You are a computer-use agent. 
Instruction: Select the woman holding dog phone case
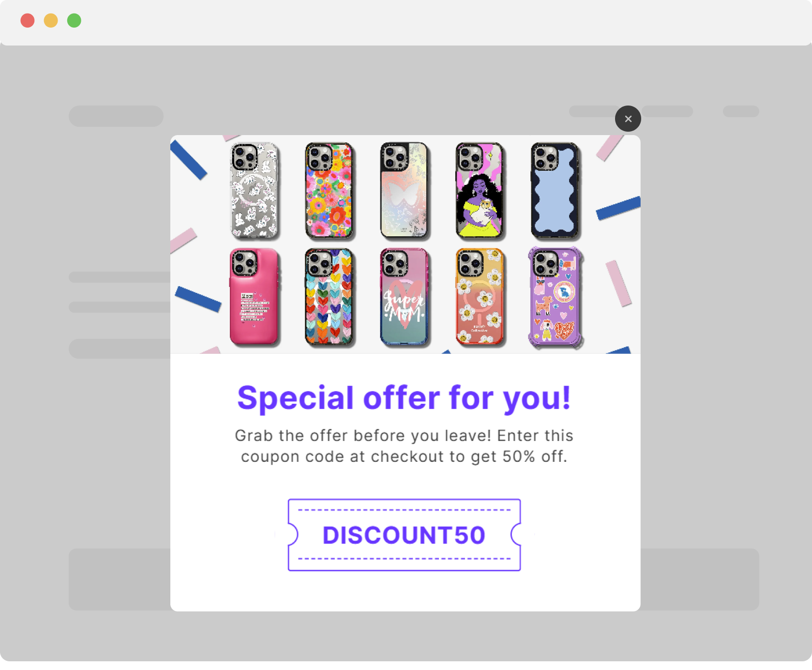click(480, 191)
